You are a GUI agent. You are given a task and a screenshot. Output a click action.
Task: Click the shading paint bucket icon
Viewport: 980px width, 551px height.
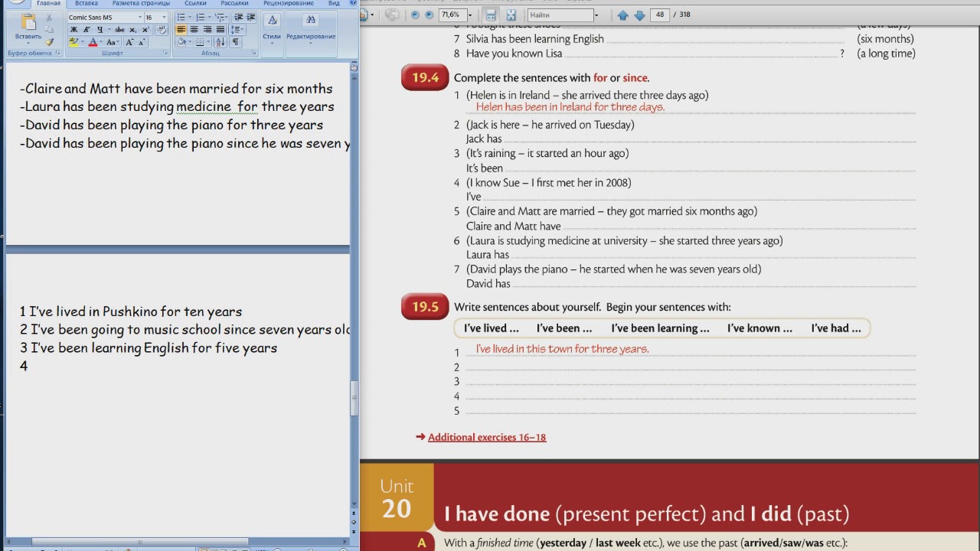(182, 42)
